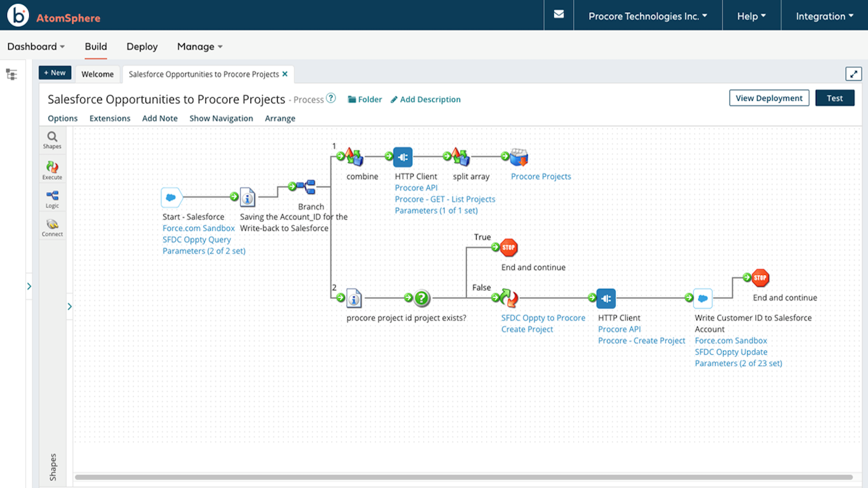Click the View Deployment button
Screen dimensions: 868x488
coord(769,98)
